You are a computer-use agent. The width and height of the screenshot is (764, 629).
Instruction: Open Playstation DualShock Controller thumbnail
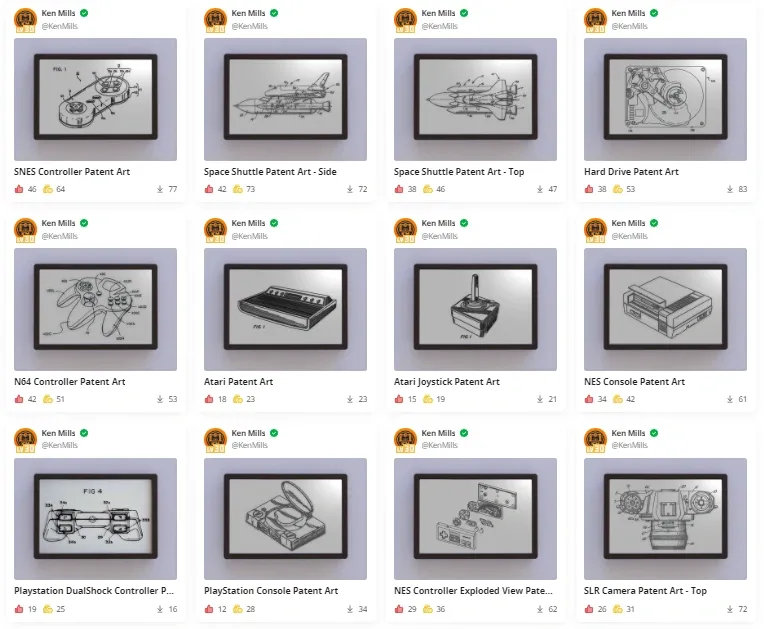pyautogui.click(x=95, y=518)
